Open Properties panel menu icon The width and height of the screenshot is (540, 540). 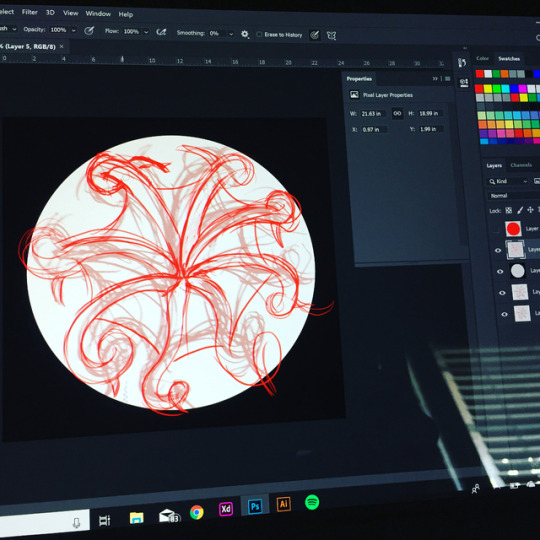click(x=447, y=79)
